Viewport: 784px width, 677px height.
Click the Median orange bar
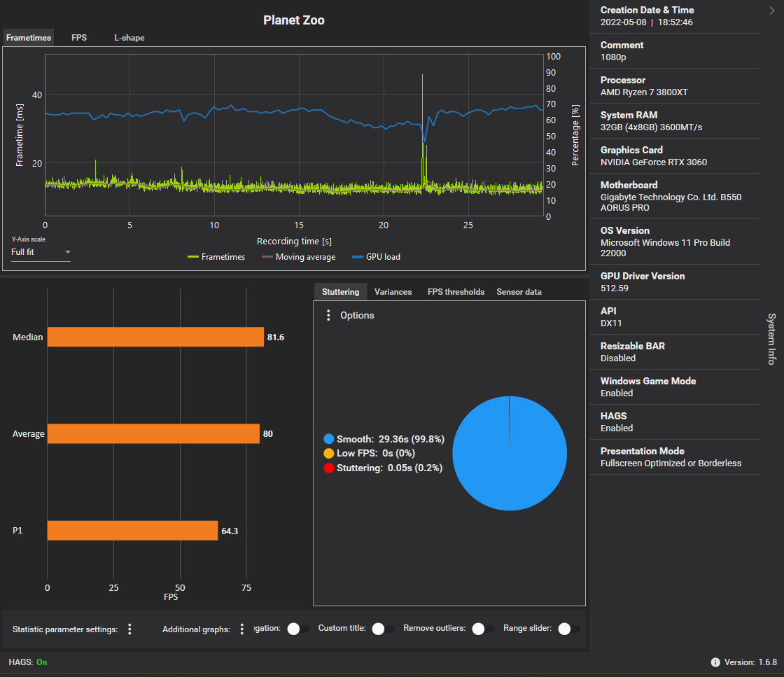(x=155, y=337)
